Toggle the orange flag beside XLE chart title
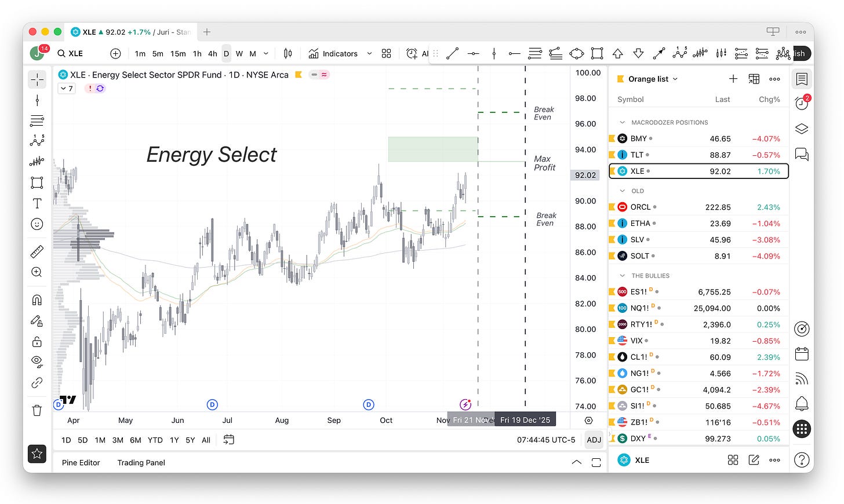The image size is (844, 504). [299, 75]
